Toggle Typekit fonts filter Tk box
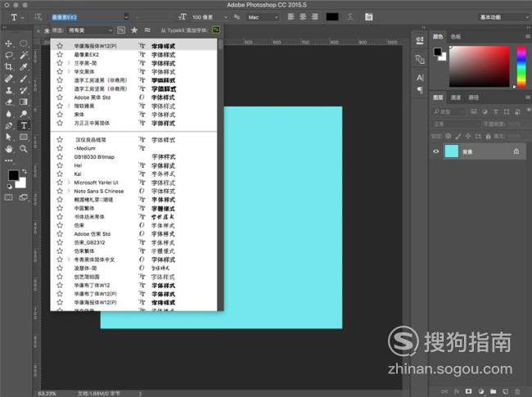The height and width of the screenshot is (397, 532). [x=121, y=30]
